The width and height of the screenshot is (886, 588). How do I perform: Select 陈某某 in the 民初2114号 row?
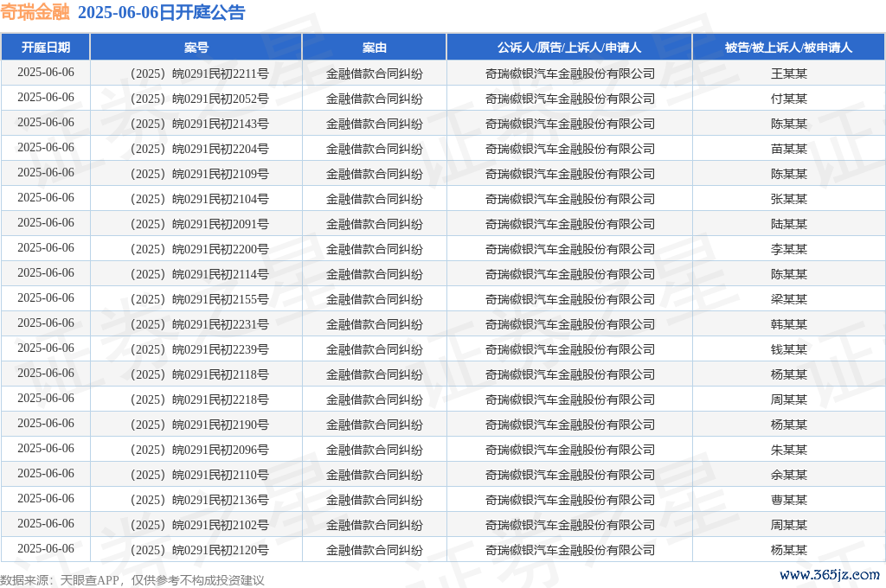coord(789,274)
